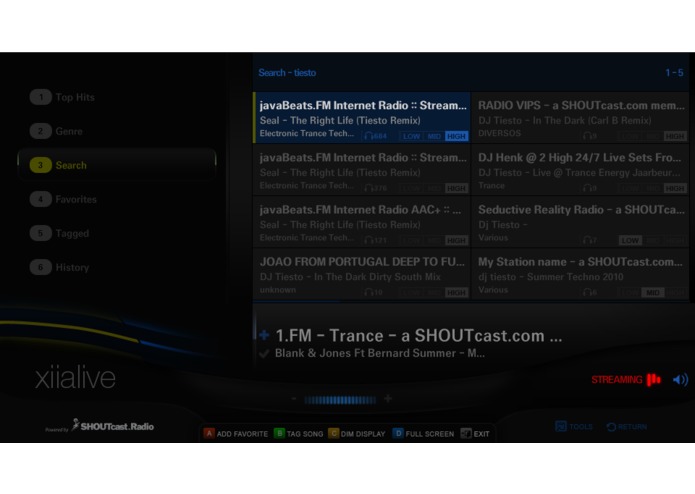Open the History menu item
Image resolution: width=695 pixels, height=494 pixels.
[x=60, y=268]
